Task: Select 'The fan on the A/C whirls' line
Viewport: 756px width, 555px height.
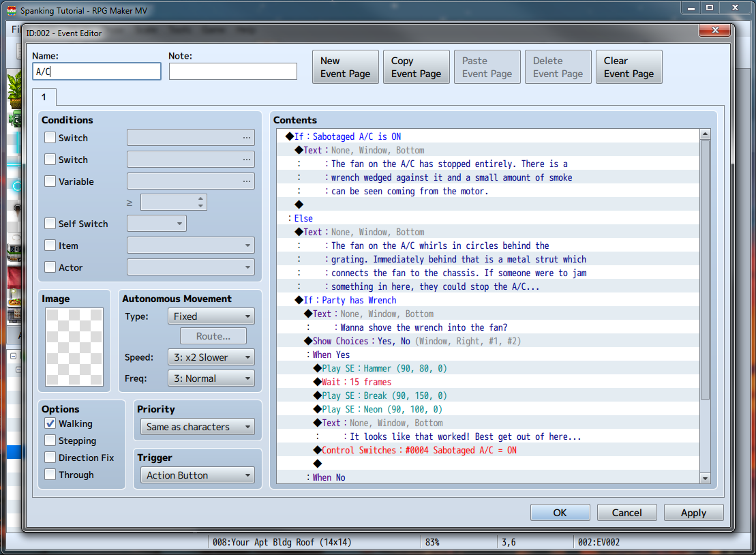Action: point(488,245)
